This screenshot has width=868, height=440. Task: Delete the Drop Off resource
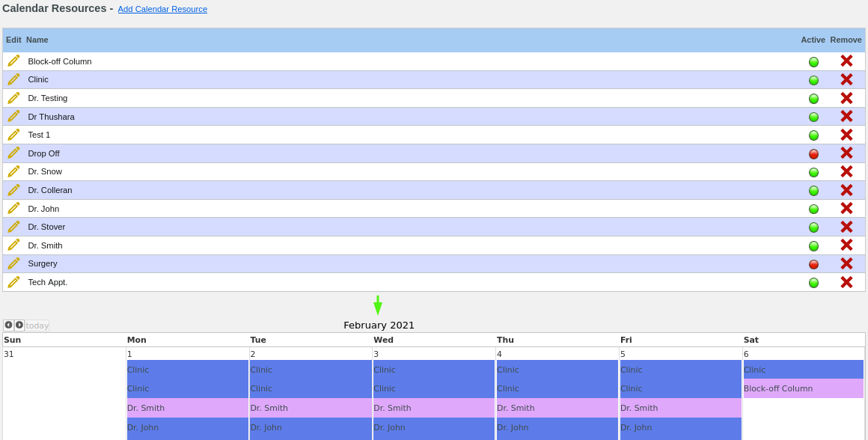pyautogui.click(x=846, y=153)
